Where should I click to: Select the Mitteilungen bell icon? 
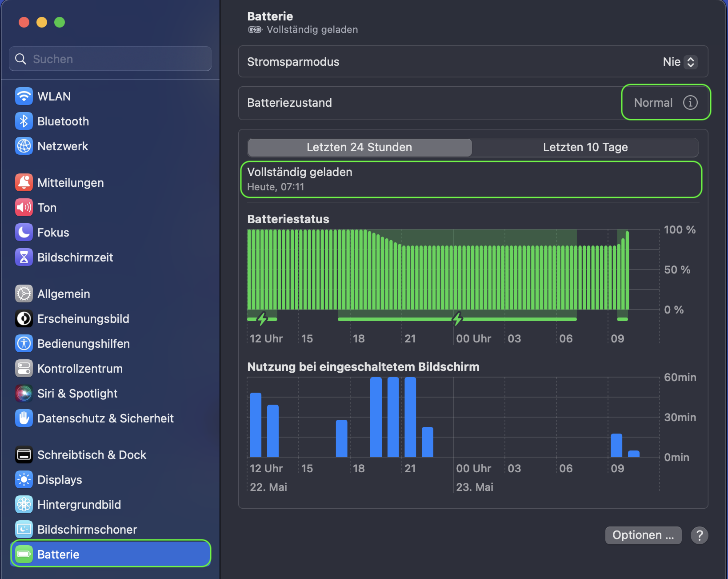point(24,182)
